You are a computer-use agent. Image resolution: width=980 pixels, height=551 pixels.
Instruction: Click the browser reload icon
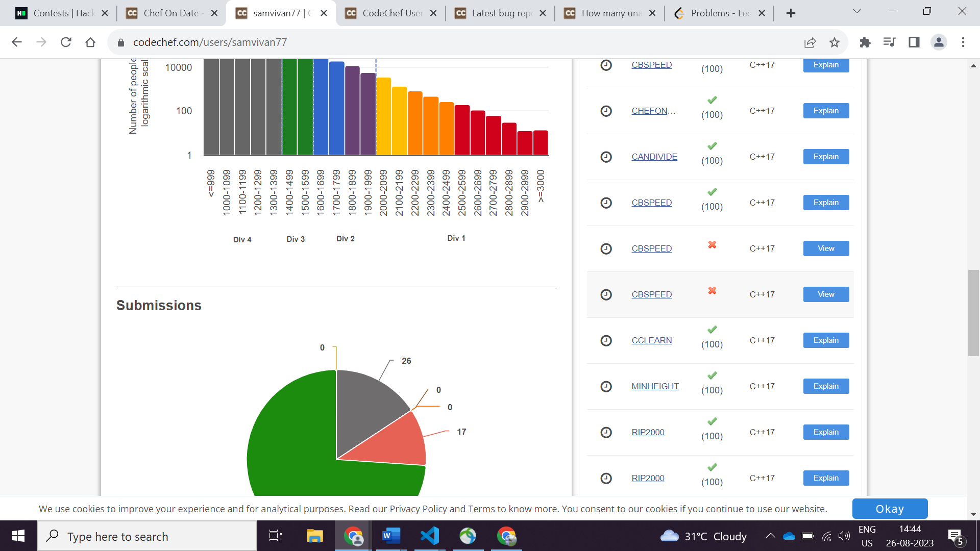tap(66, 42)
